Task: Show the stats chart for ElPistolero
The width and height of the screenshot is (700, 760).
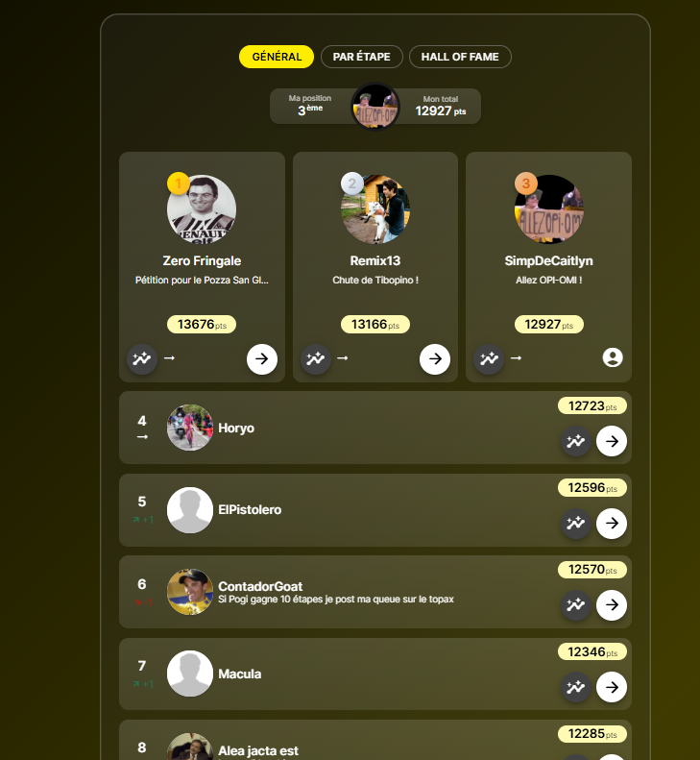Action: pyautogui.click(x=576, y=524)
